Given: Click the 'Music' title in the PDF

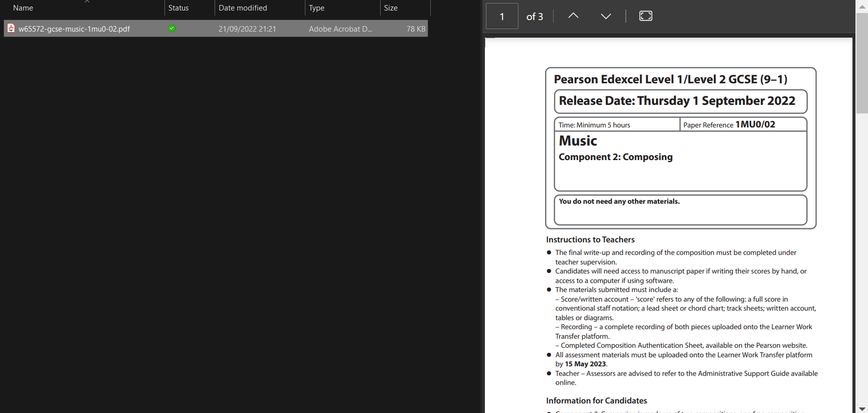Looking at the screenshot, I should (x=578, y=141).
